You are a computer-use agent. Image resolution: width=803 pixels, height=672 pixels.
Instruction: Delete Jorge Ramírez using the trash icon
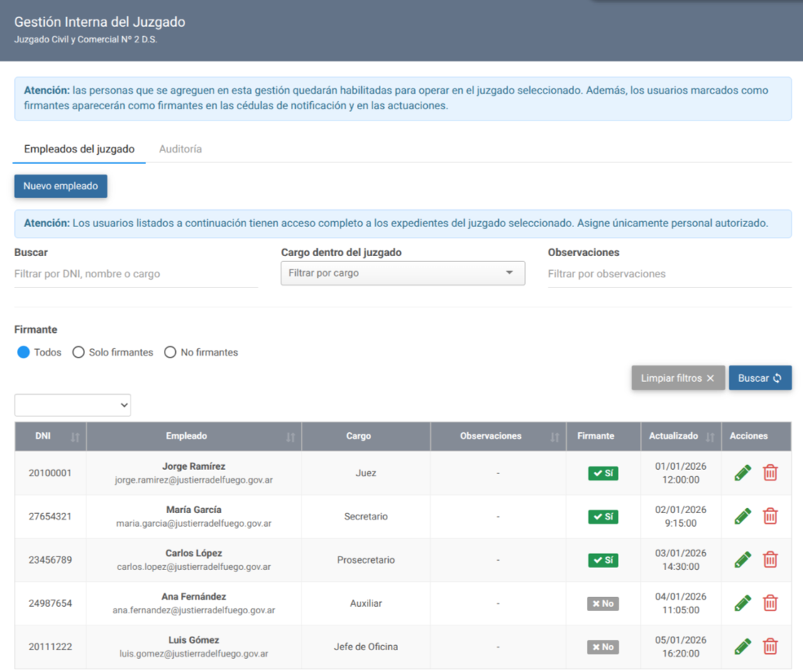770,473
